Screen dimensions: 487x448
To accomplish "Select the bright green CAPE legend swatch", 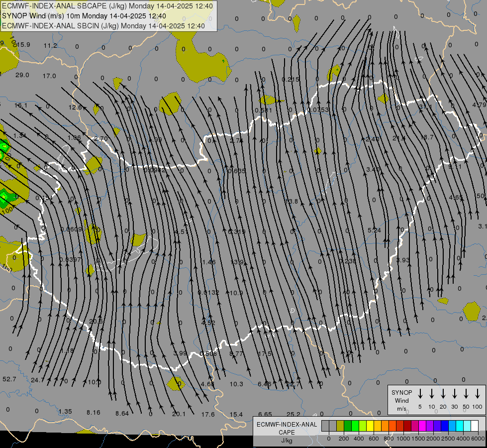I will coord(355,426).
